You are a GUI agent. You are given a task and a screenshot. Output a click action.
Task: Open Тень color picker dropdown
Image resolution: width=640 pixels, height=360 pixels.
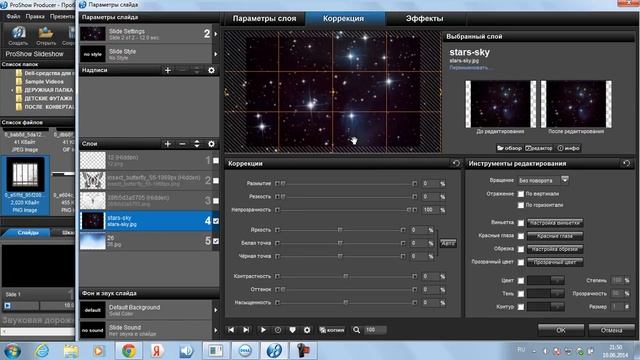pyautogui.click(x=558, y=293)
